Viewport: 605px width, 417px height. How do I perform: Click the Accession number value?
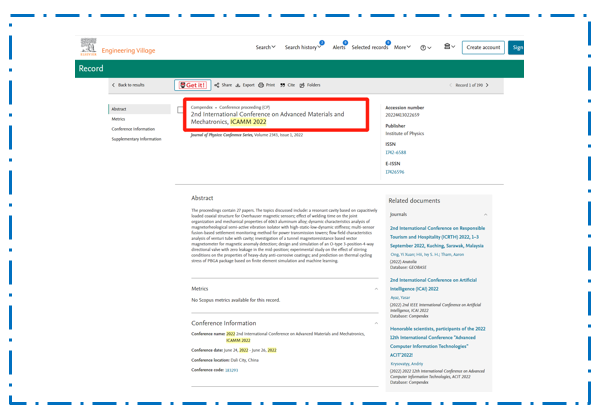click(402, 115)
